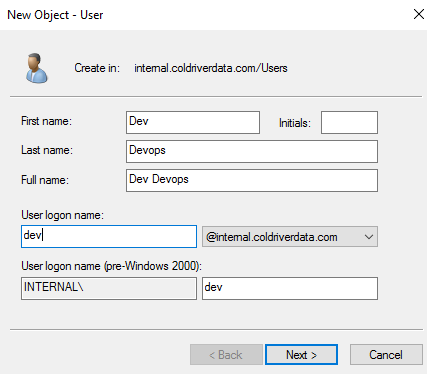The width and height of the screenshot is (427, 374).
Task: Cancel the new user creation
Action: tap(386, 354)
